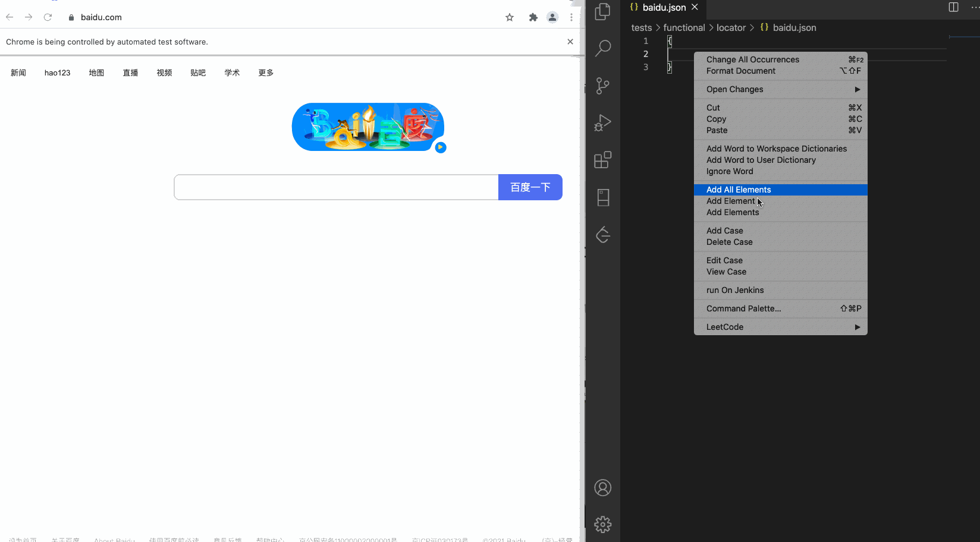Select tests in the breadcrumb path
Image resolution: width=980 pixels, height=542 pixels.
[x=641, y=28]
